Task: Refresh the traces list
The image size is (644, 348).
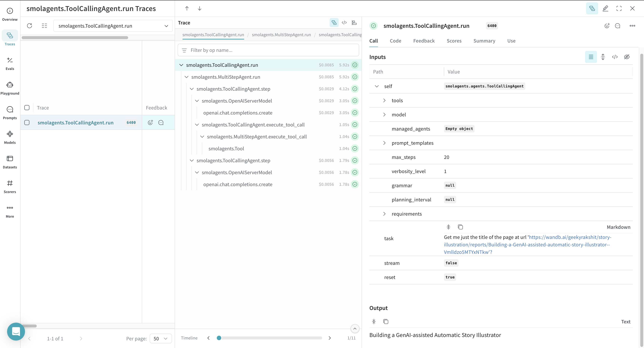Action: point(29,26)
